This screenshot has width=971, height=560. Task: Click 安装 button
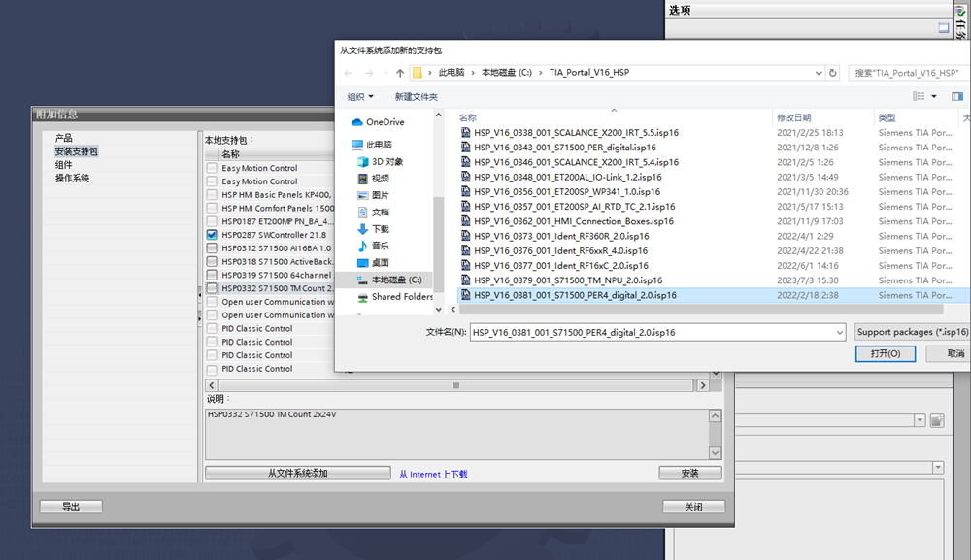coord(689,474)
